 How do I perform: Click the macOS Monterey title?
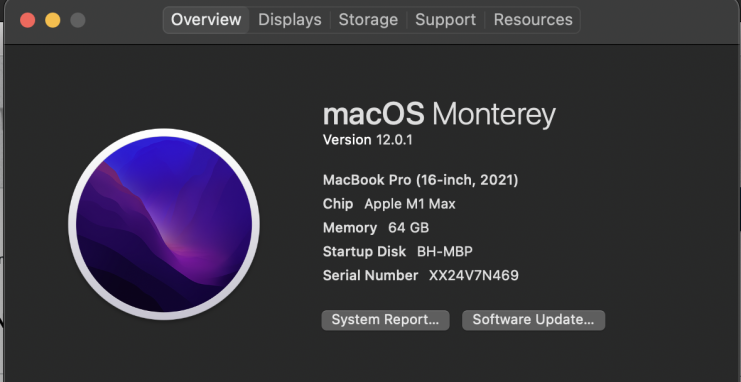point(439,115)
